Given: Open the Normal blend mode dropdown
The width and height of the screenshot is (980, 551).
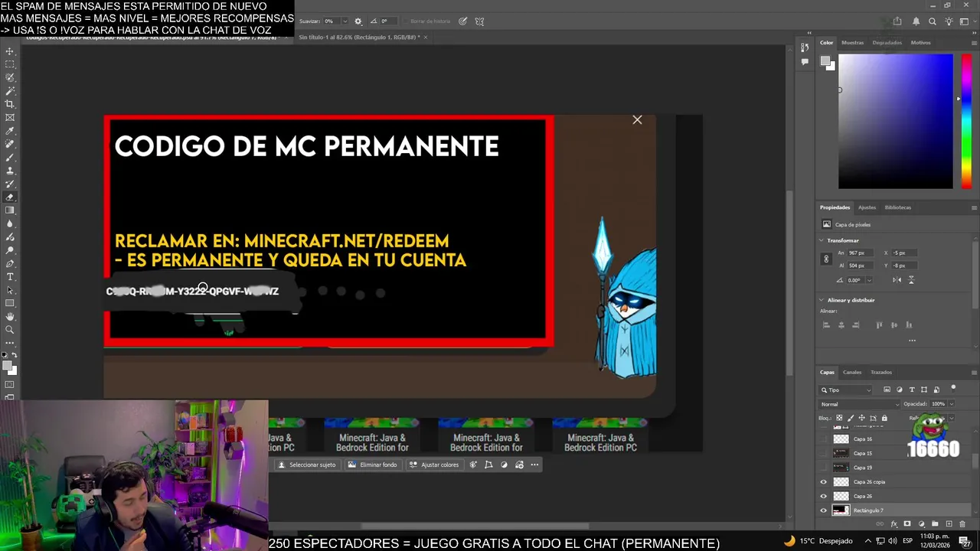Looking at the screenshot, I should pos(860,404).
